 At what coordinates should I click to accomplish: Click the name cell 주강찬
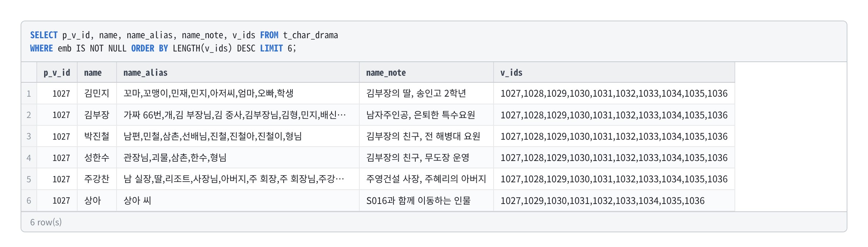(x=97, y=179)
